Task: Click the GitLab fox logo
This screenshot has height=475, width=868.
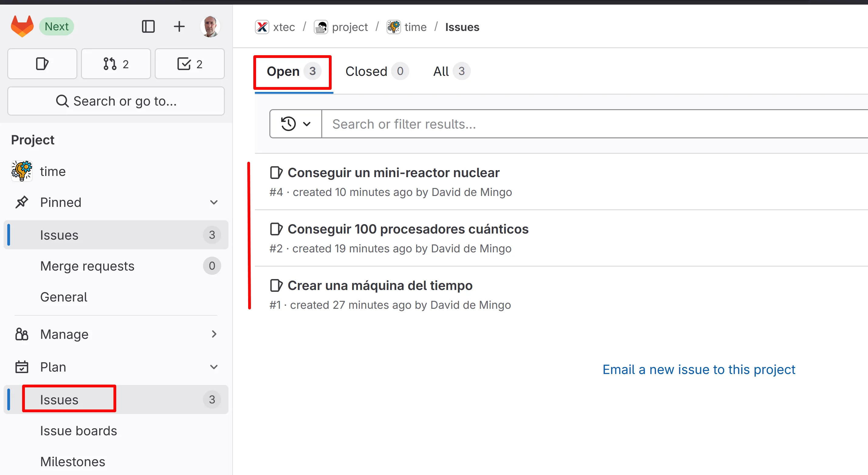Action: 22,26
